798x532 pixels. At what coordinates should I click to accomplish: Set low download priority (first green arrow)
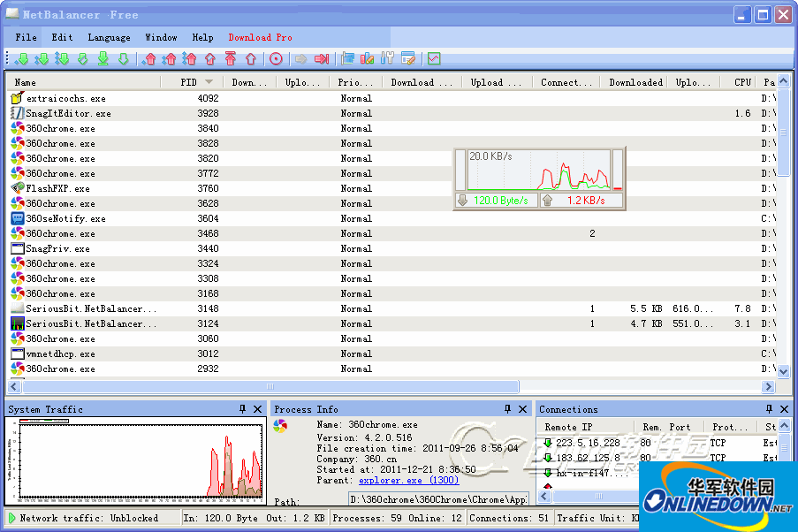[x=22, y=59]
